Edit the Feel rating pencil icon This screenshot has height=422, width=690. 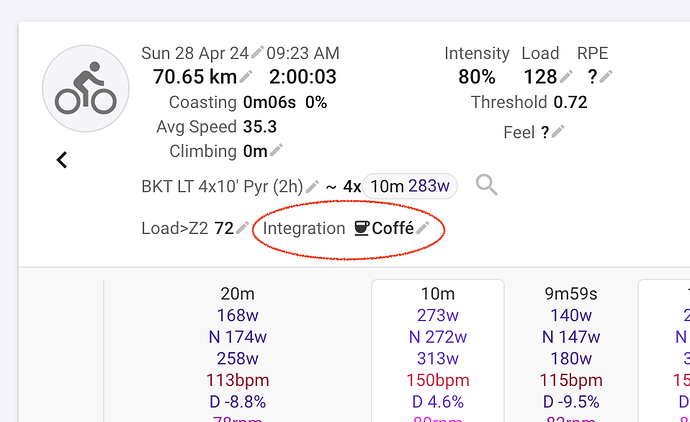click(558, 131)
